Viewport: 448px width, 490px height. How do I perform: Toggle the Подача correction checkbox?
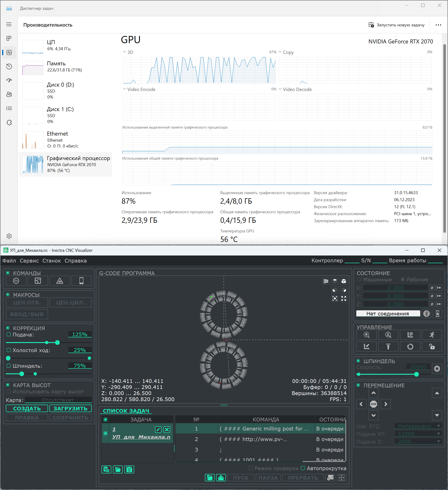coord(9,334)
